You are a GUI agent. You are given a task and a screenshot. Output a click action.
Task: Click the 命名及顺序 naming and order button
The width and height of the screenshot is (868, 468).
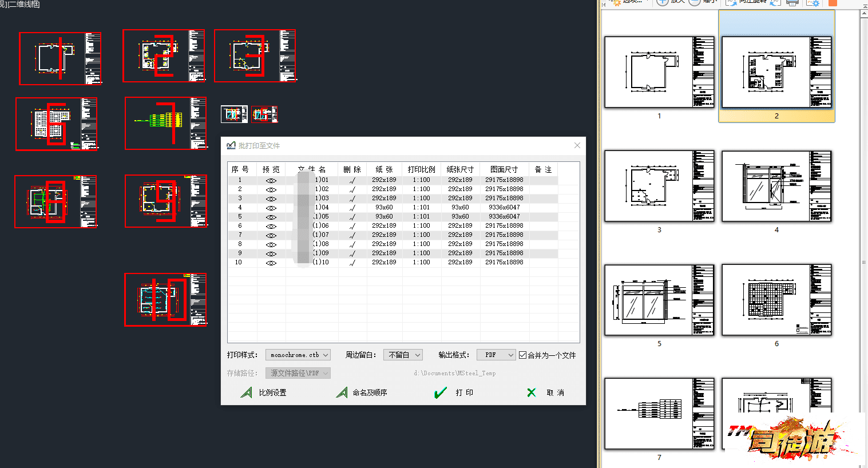pyautogui.click(x=362, y=392)
